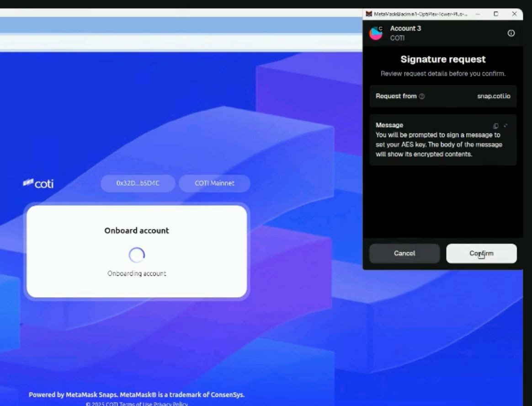Click the onboarding loading spinner

coord(137,256)
